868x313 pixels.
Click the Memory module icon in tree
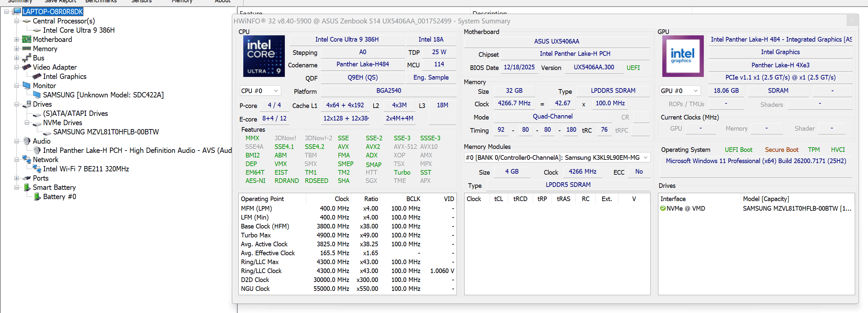(x=27, y=49)
